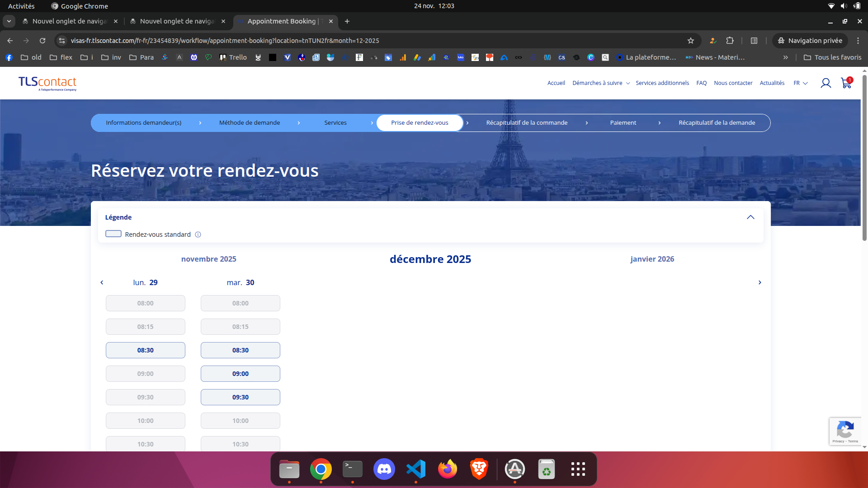Open the shopping cart with 1 item

845,84
